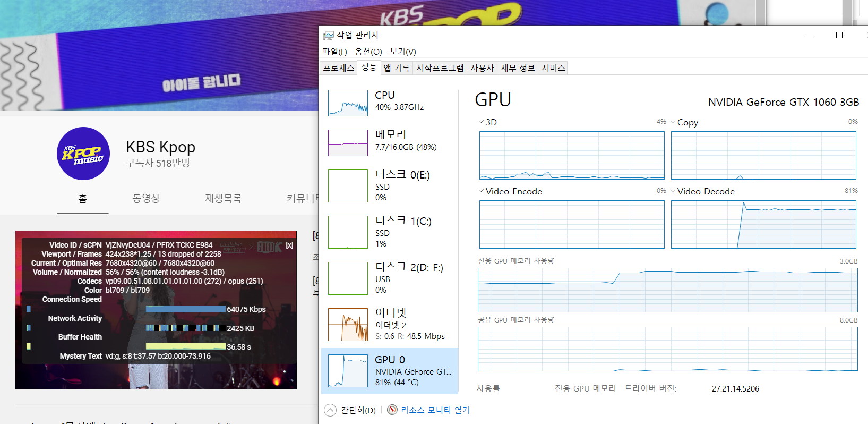Select GPU 0 in the sidebar
Image resolution: width=868 pixels, height=424 pixels.
click(390, 371)
